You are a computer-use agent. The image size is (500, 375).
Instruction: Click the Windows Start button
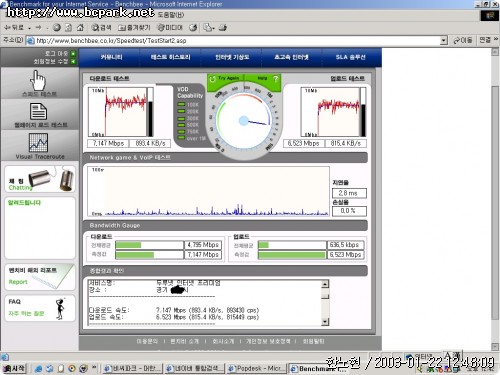14,368
